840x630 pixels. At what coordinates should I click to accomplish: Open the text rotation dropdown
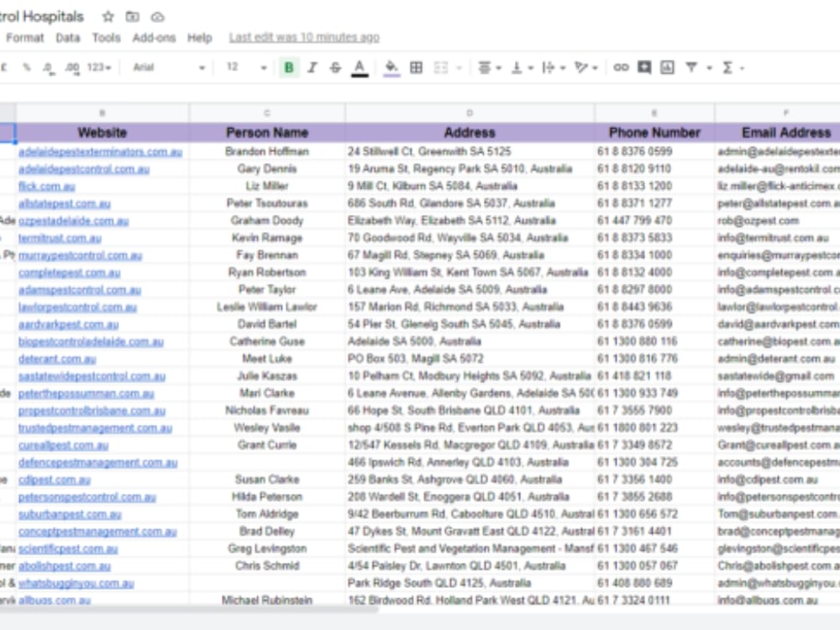[x=585, y=67]
